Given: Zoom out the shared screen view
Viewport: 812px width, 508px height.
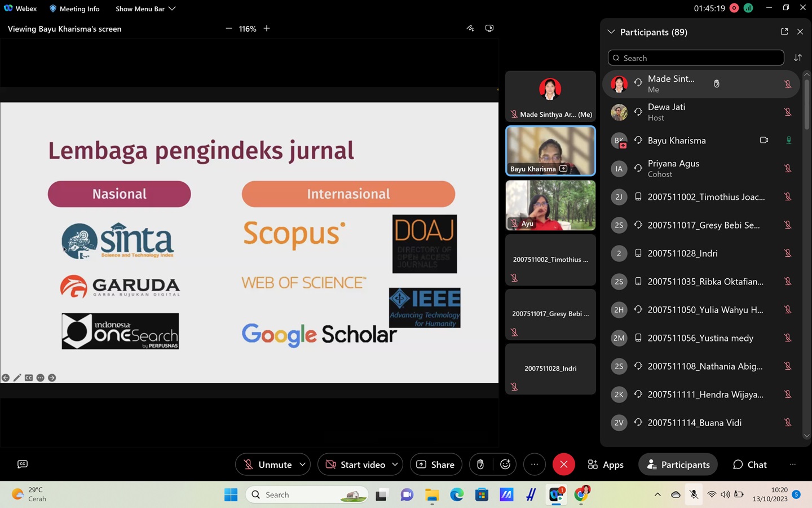Looking at the screenshot, I should click(228, 29).
